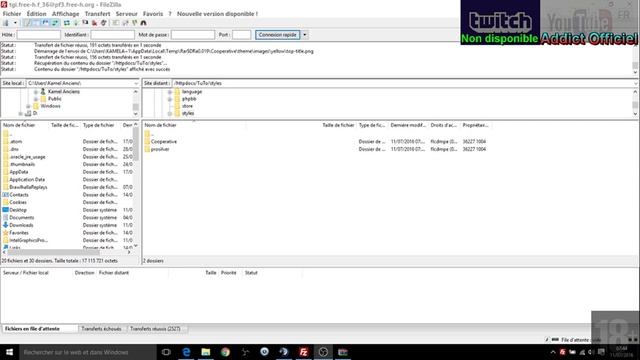Select the store folder in remote tree
This screenshot has height=360, width=640.
pos(187,106)
